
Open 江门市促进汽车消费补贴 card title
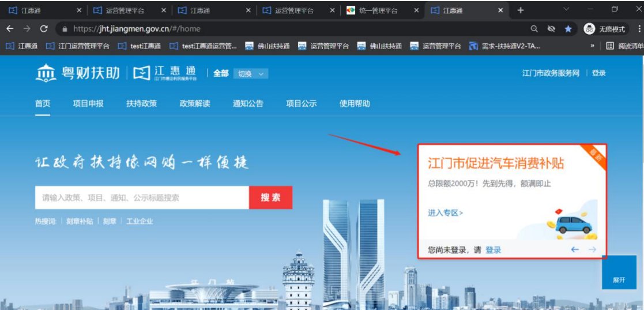click(x=496, y=163)
